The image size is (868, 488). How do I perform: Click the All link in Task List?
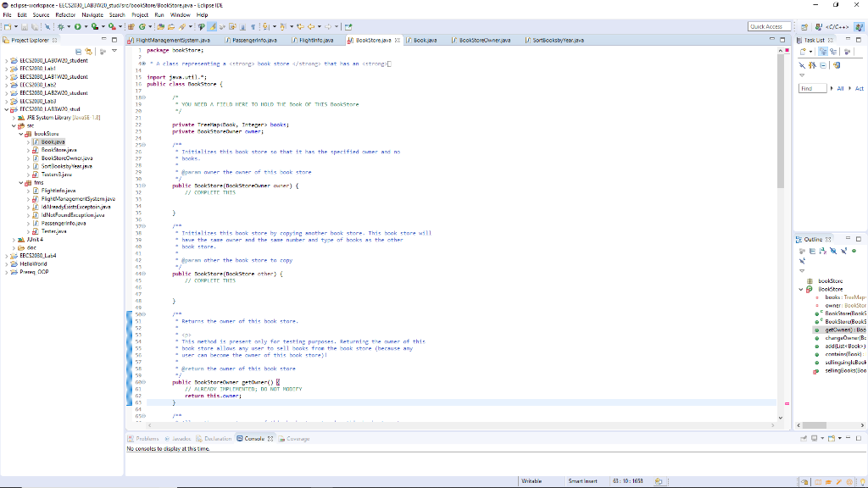[840, 88]
